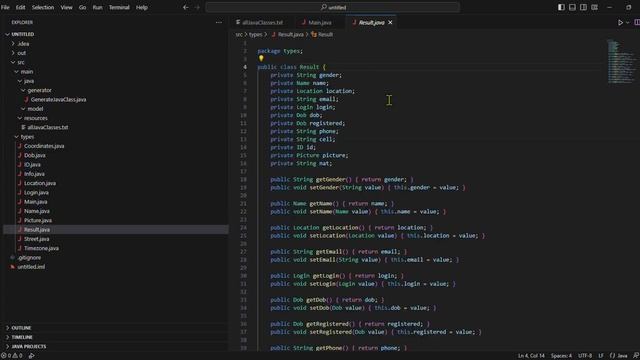Click the Java file icon of Coordinates.java

pos(20,146)
